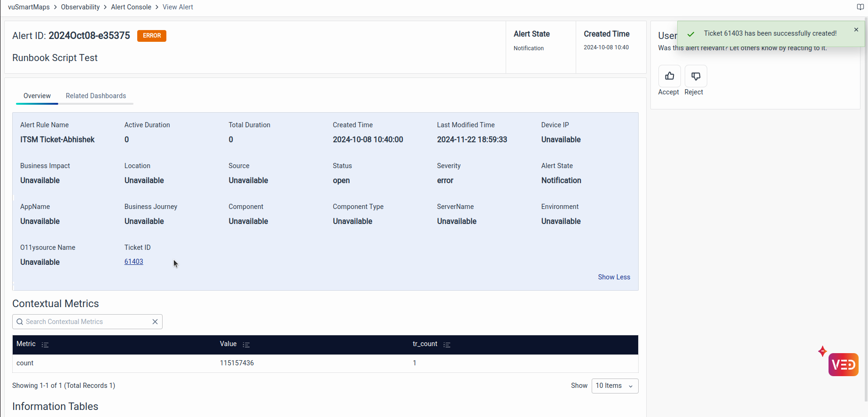Click the tr_count column filter icon
Viewport: 868px width, 417px height.
(x=447, y=345)
